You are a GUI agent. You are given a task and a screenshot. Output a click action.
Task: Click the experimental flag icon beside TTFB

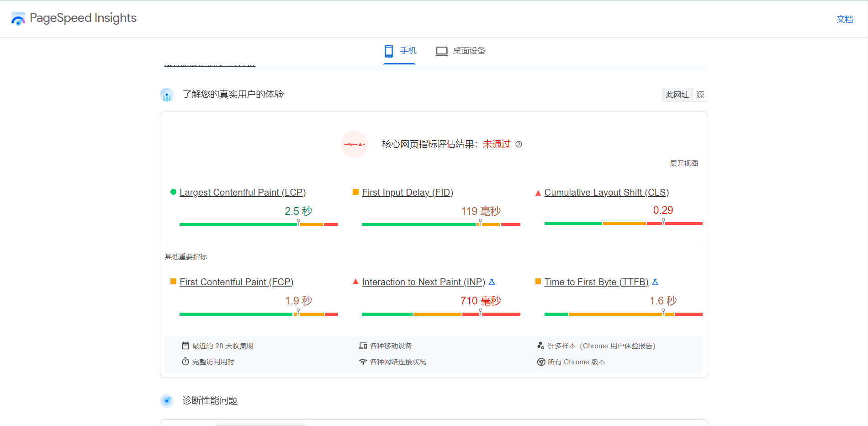[x=655, y=282]
